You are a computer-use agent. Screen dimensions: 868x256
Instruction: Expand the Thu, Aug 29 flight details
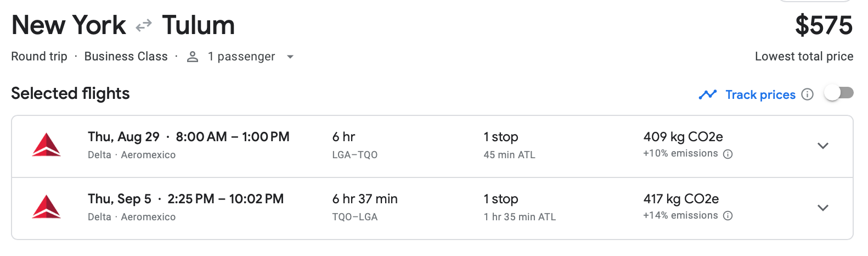(x=822, y=146)
